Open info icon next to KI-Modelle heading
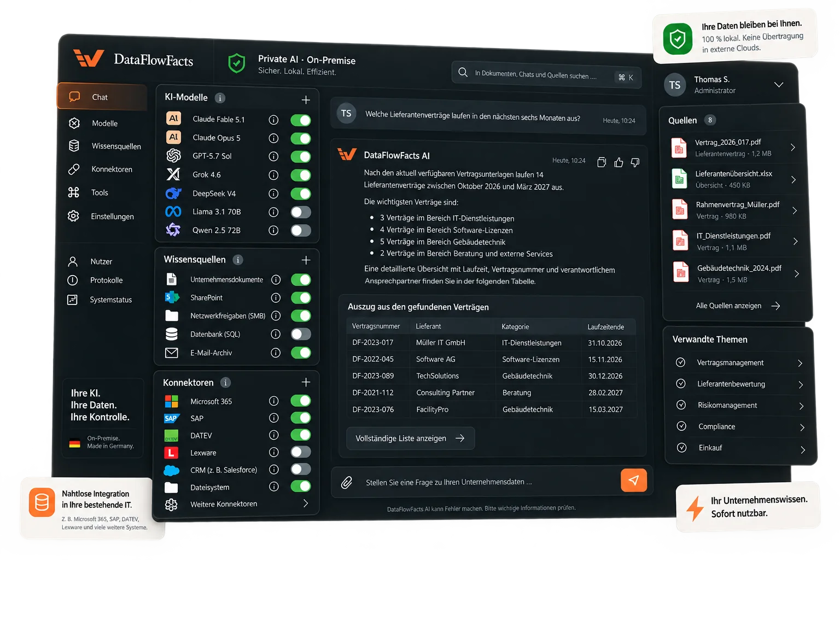 pos(220,98)
